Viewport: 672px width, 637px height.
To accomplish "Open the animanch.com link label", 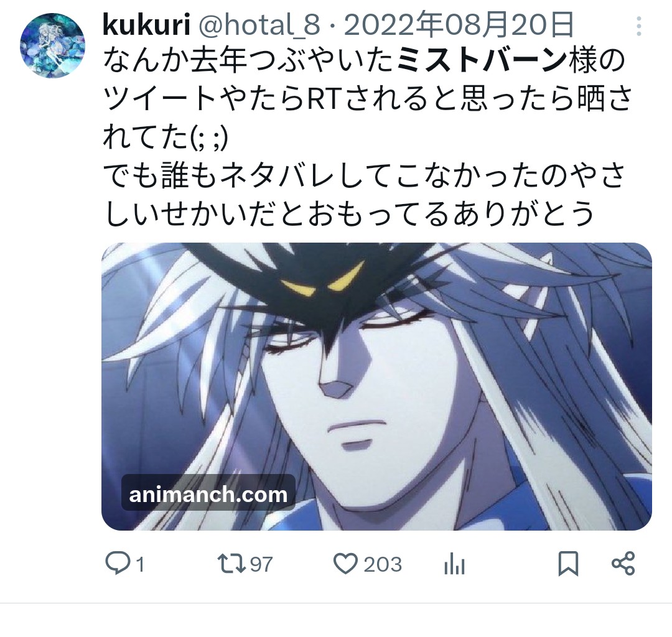I will point(208,494).
